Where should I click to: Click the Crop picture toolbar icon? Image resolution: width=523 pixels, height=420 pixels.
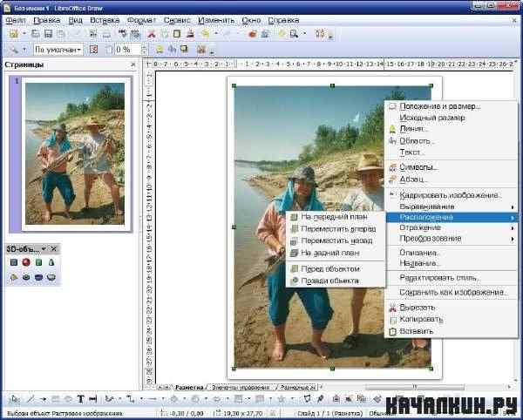tap(201, 50)
